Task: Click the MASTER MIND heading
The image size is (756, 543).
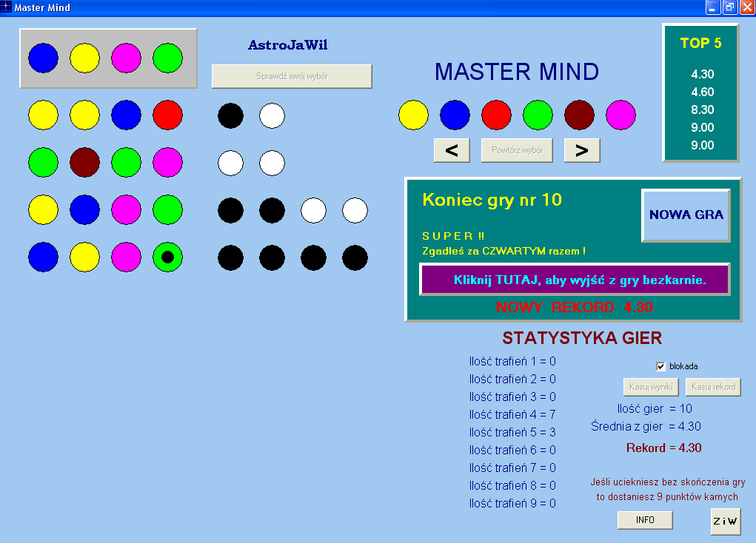Action: point(517,72)
